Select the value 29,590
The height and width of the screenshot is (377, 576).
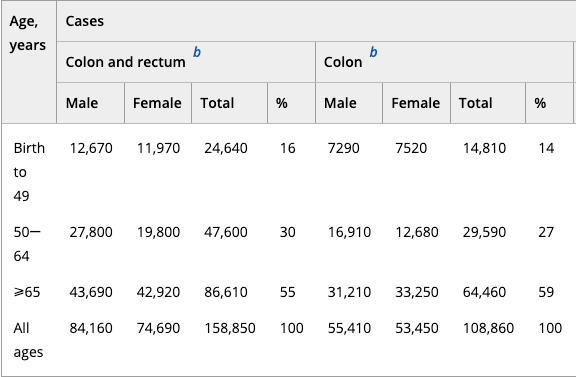click(x=484, y=232)
